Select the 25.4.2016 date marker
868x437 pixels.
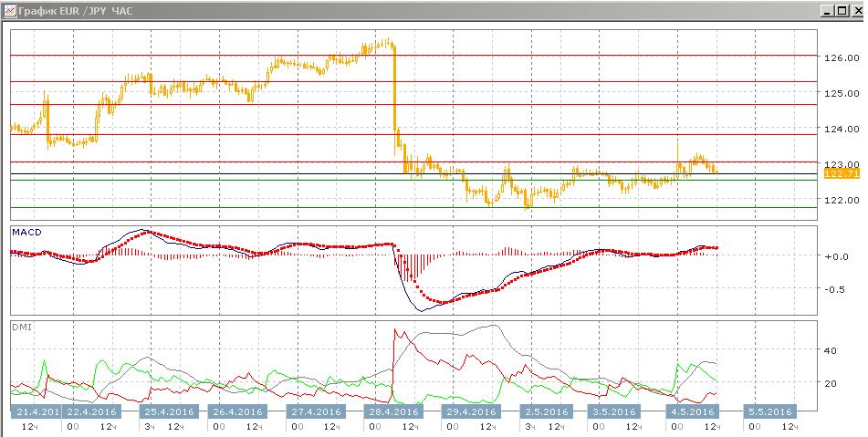tap(170, 411)
